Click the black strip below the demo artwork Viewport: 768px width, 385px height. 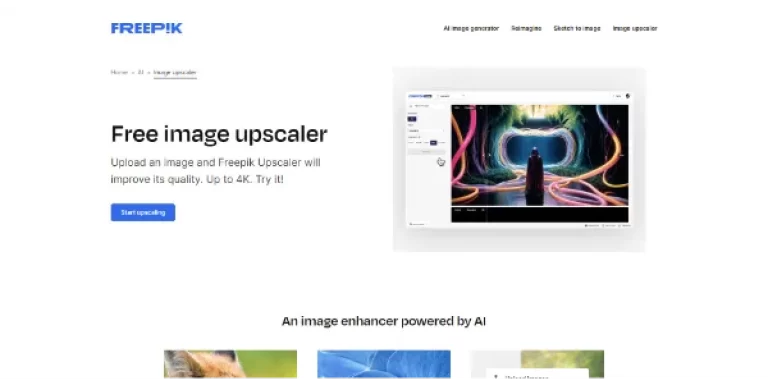(x=540, y=215)
